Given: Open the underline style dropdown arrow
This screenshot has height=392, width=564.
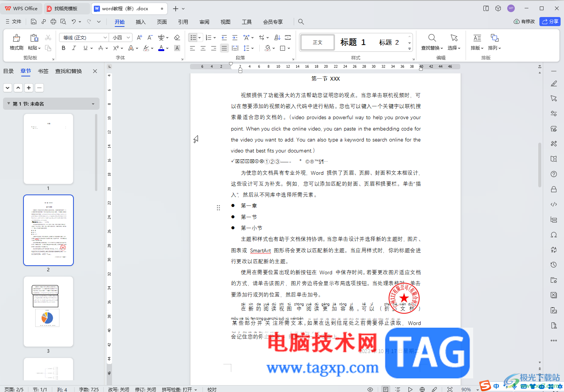Looking at the screenshot, I should click(x=92, y=48).
